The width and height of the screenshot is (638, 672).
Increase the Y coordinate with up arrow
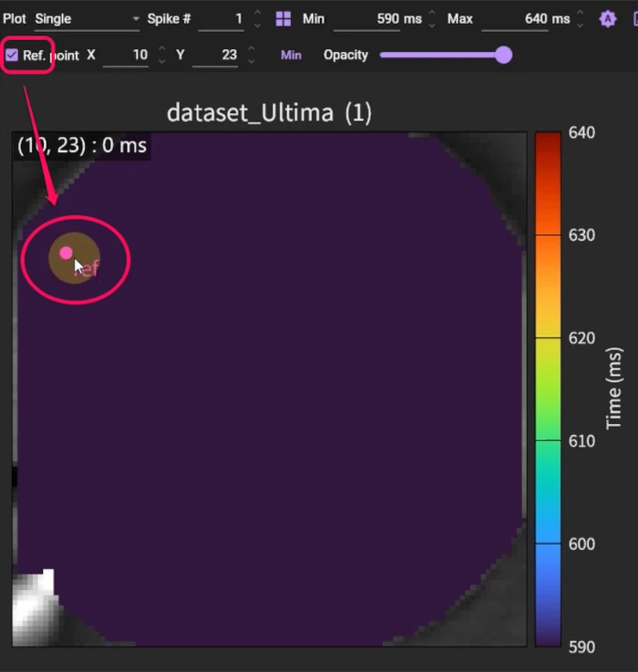tap(252, 49)
